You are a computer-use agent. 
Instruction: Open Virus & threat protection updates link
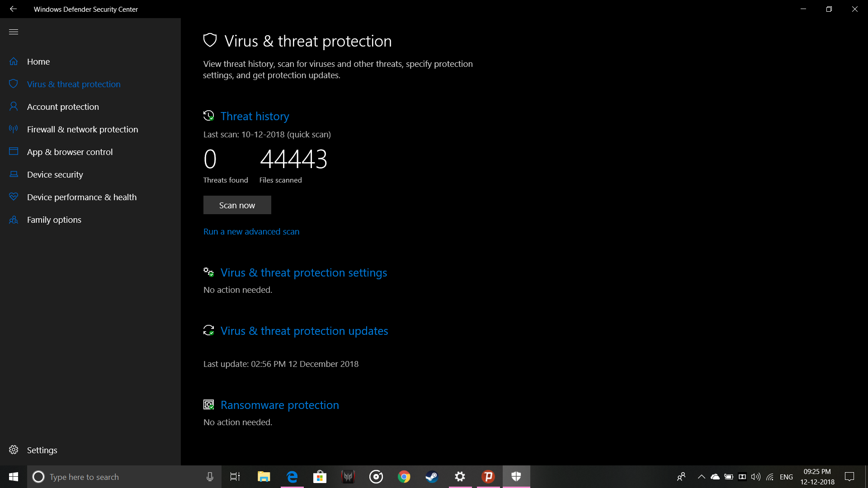pos(304,331)
